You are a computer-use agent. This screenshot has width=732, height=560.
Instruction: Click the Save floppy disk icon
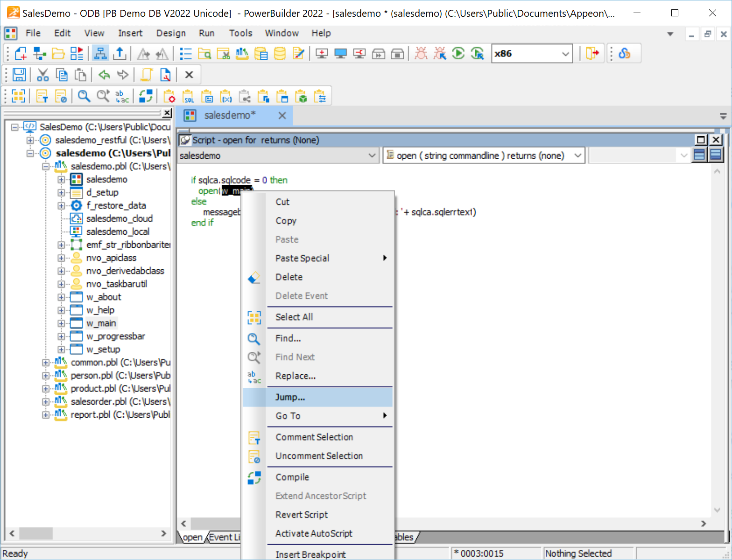coord(19,75)
